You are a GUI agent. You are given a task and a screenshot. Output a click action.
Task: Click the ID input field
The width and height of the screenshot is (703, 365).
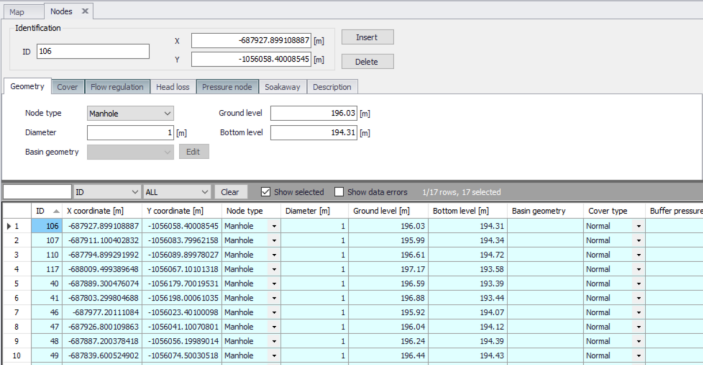(x=93, y=51)
